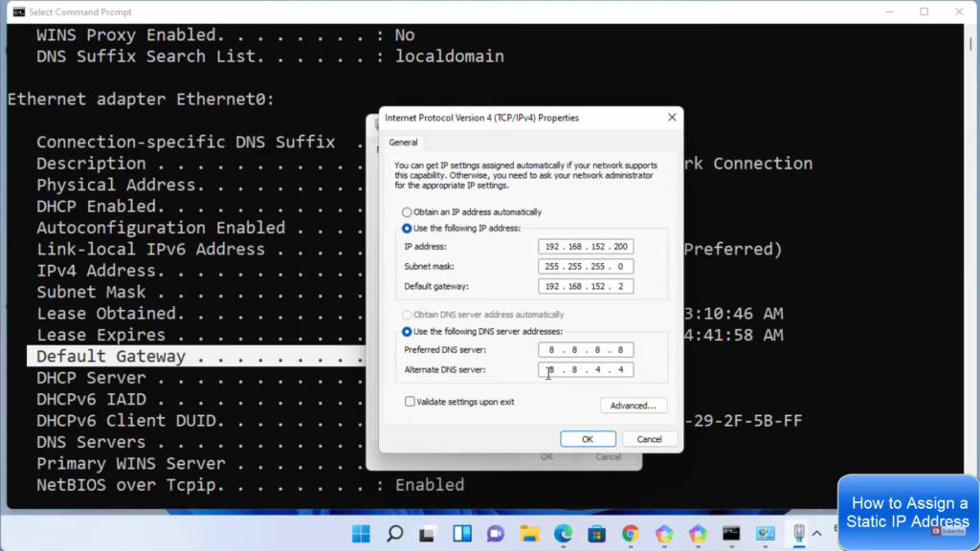Open Google Chrome from the taskbar

630,534
